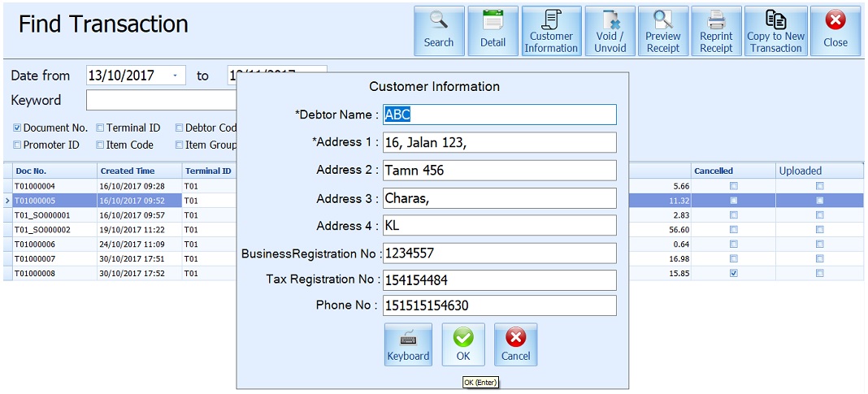Viewport: 868px width, 394px height.
Task: Sort by the Doc No. column header
Action: pos(49,171)
